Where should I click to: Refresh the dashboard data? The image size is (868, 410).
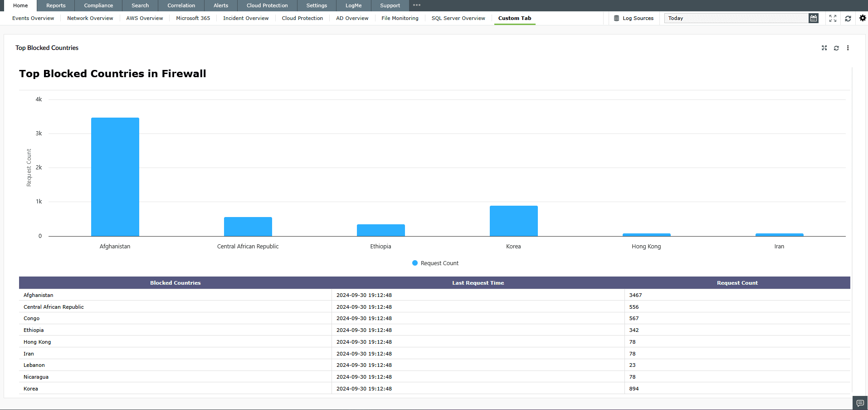(848, 19)
